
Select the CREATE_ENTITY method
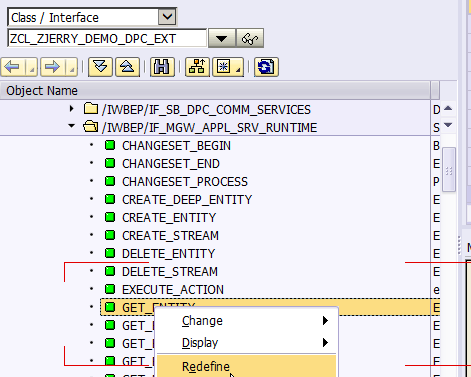pos(169,218)
